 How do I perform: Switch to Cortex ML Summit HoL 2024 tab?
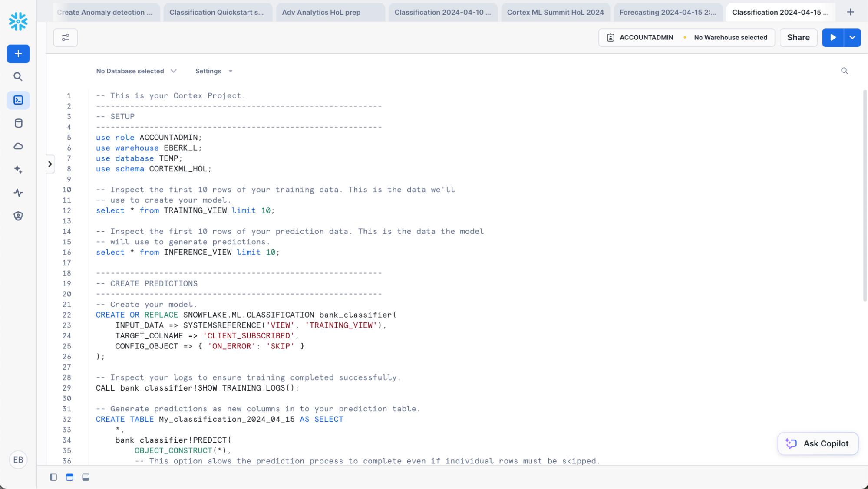coord(555,12)
